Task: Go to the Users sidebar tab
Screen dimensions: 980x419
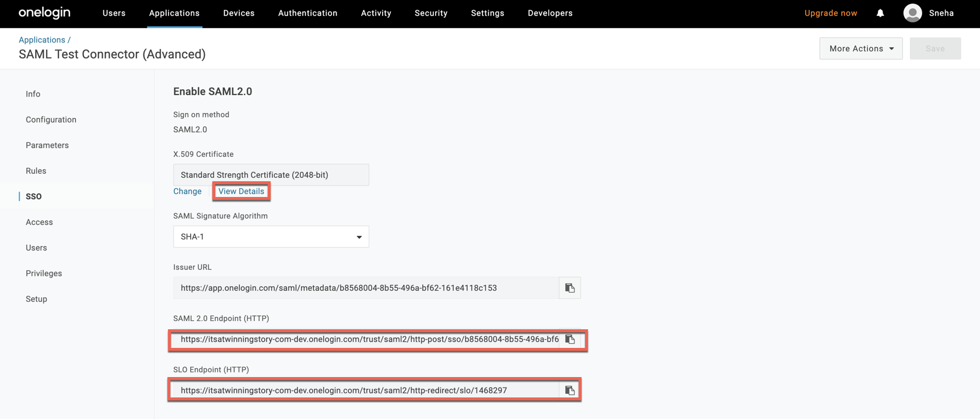Action: pyautogui.click(x=36, y=248)
